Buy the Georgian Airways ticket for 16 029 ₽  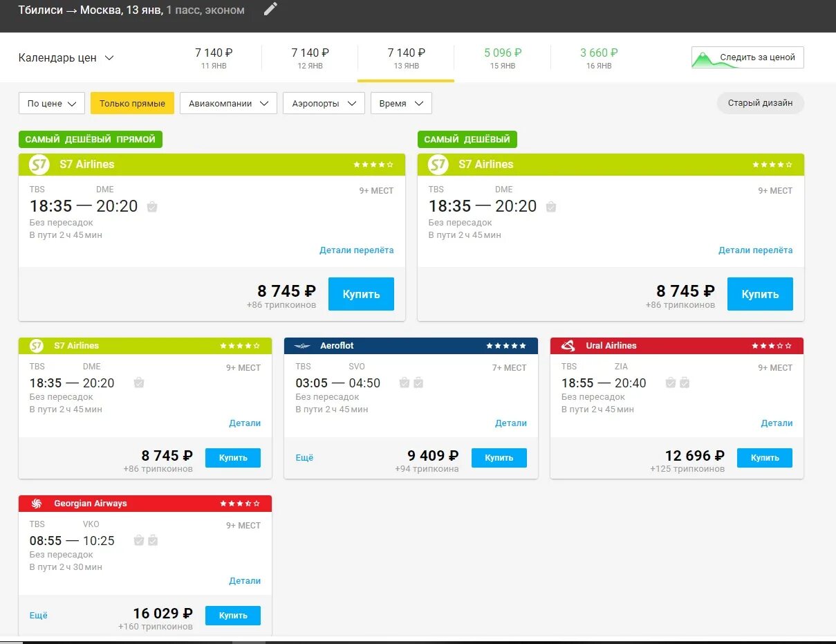click(x=233, y=616)
